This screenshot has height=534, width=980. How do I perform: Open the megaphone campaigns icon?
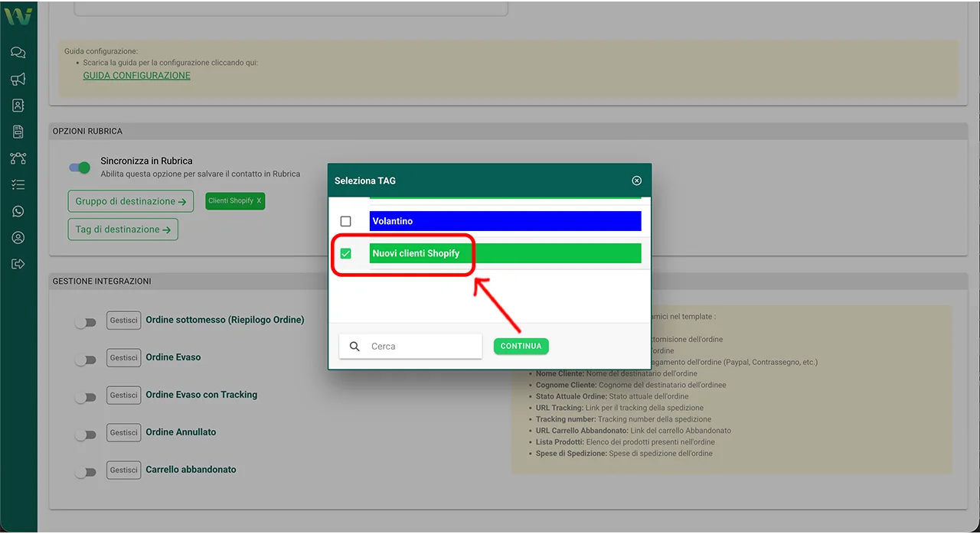18,80
